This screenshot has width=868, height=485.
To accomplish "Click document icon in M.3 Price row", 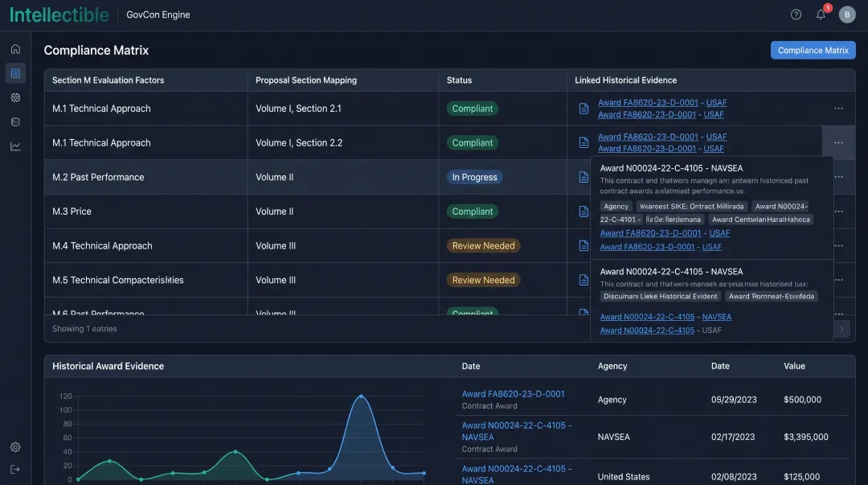I will pos(583,212).
